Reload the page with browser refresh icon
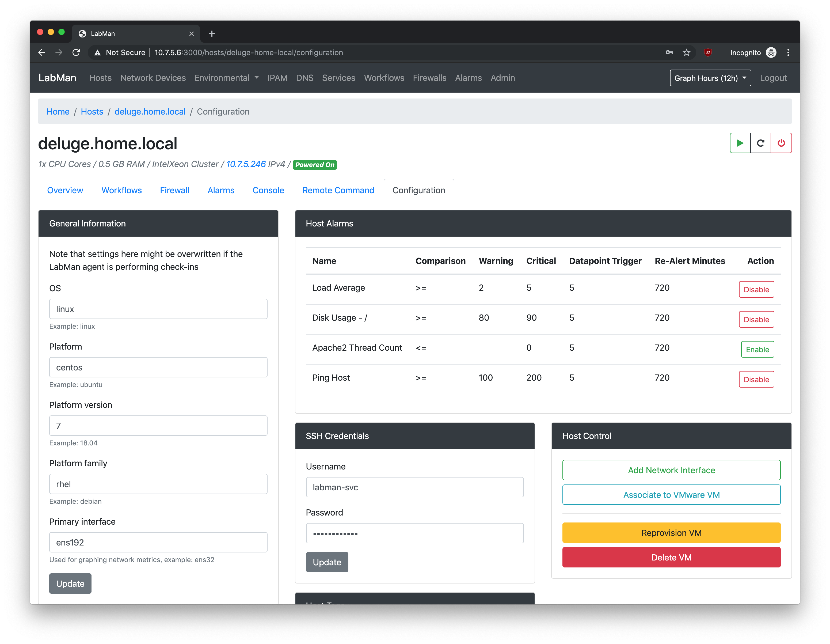 tap(76, 52)
